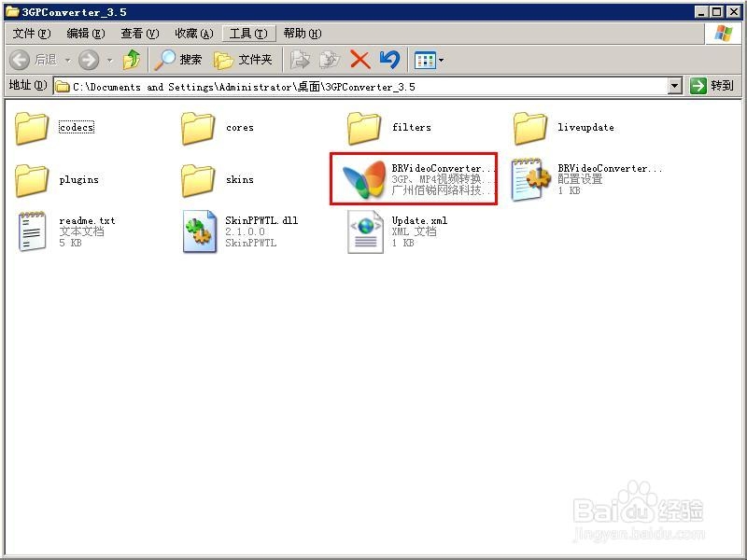
Task: Click the Back navigation arrow
Action: [20, 60]
